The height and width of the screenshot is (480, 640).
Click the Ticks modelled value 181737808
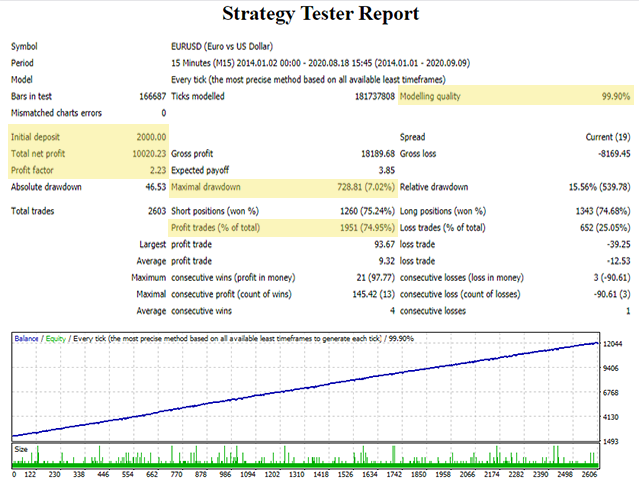tap(367, 97)
